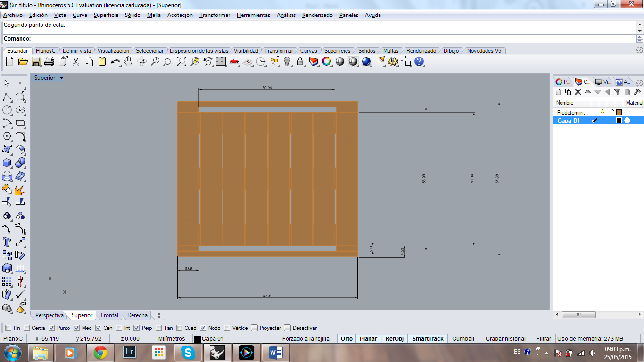Click the command history scroll down arrow

click(640, 31)
